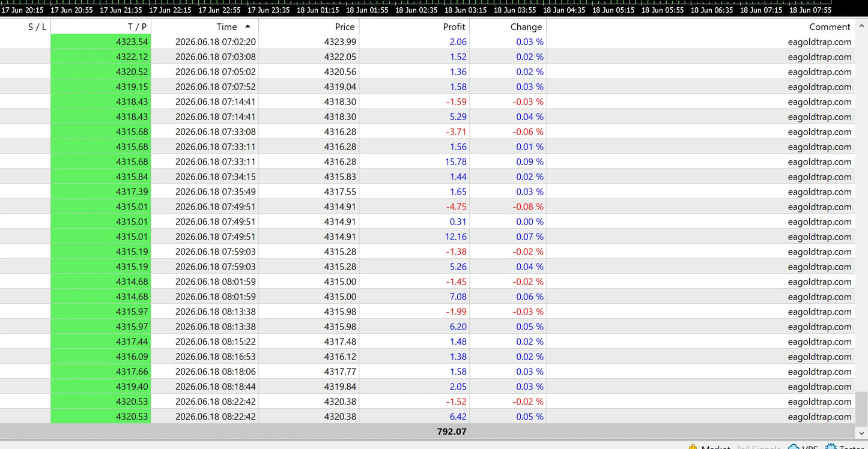
Task: Click the profit value 12.16
Action: 455,237
